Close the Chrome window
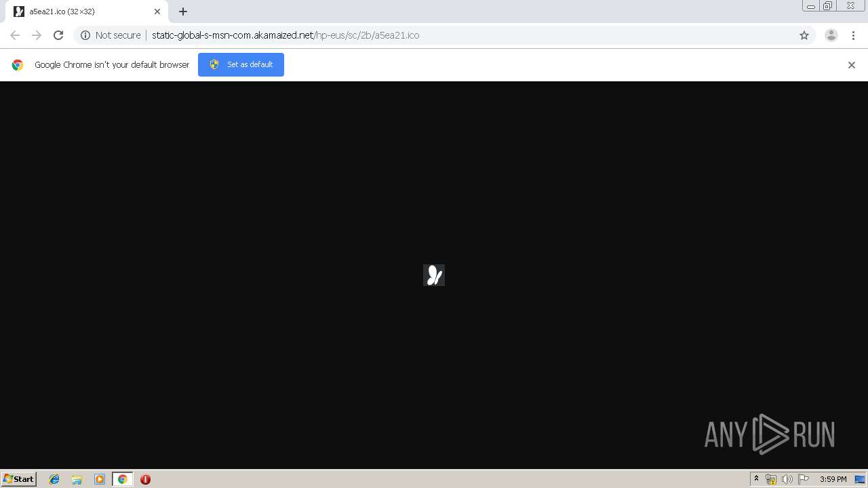The width and height of the screenshot is (868, 488). click(850, 6)
